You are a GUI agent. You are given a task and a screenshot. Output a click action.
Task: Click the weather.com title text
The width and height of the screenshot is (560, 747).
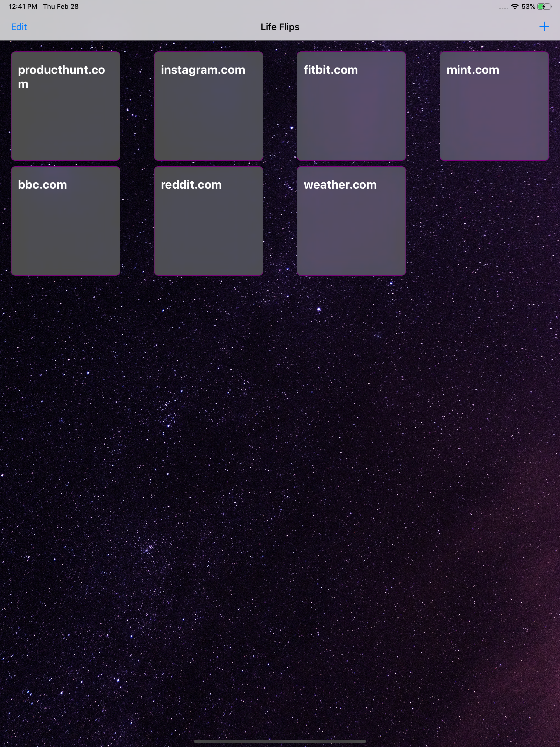pos(340,185)
